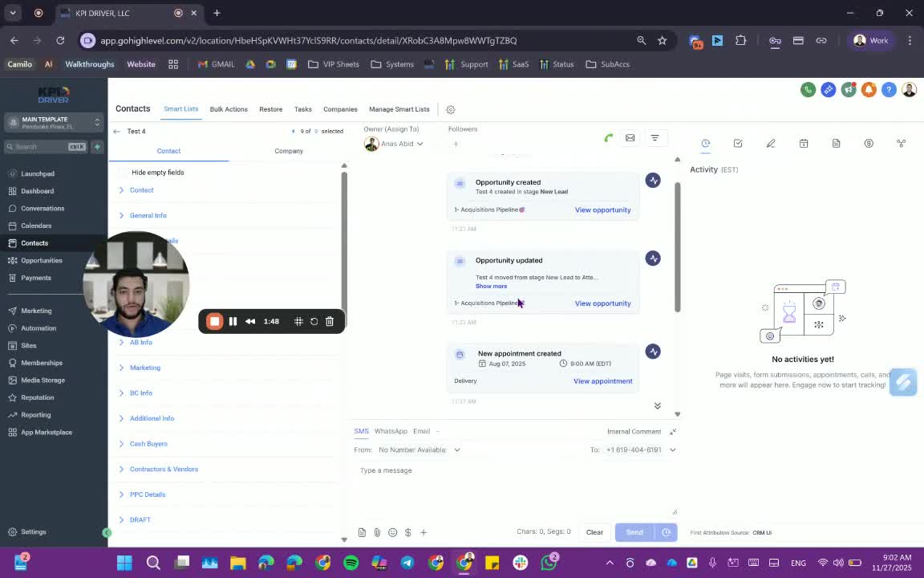Click the message templates icon below composer
Image resolution: width=924 pixels, height=578 pixels.
click(x=362, y=532)
